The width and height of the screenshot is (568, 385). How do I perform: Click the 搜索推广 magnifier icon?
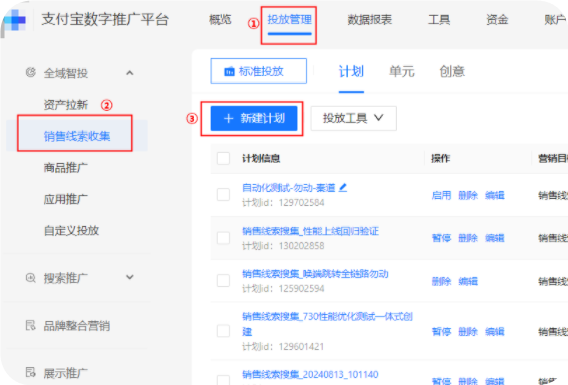coord(30,278)
